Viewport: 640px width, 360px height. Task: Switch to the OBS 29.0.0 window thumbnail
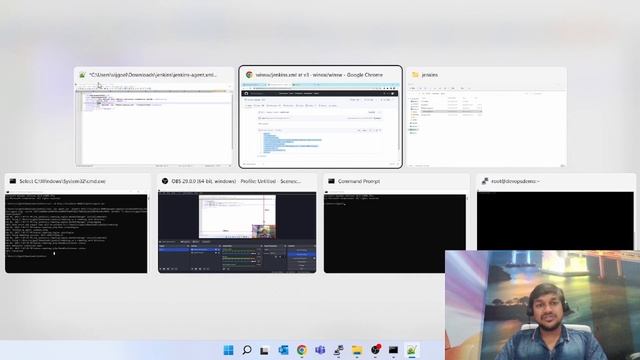237,223
